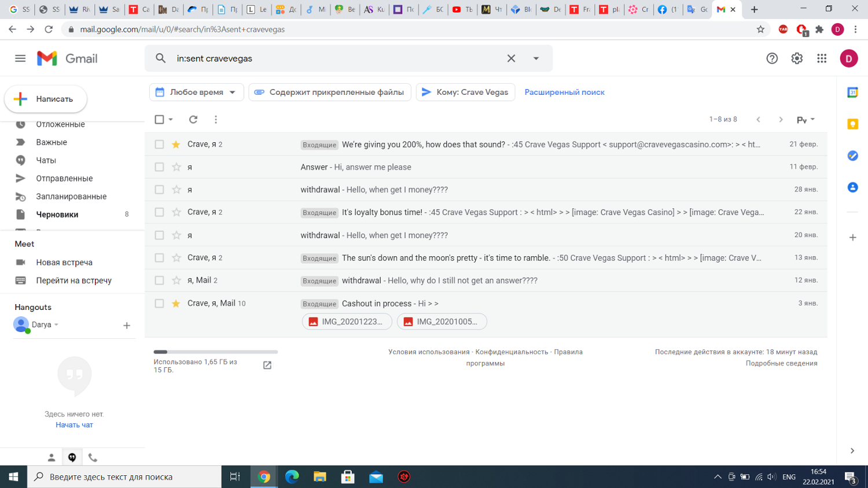This screenshot has height=488, width=868.
Task: Click the Google apps grid icon
Action: pyautogui.click(x=822, y=58)
